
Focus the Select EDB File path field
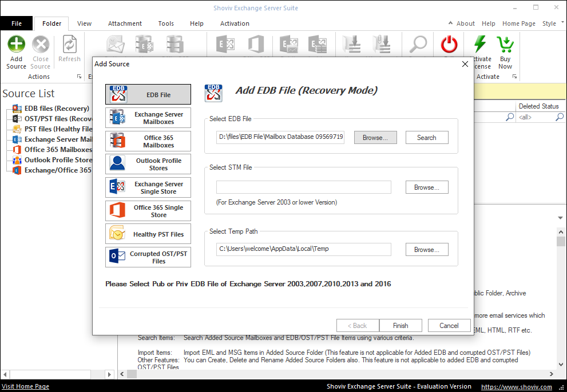tap(280, 137)
